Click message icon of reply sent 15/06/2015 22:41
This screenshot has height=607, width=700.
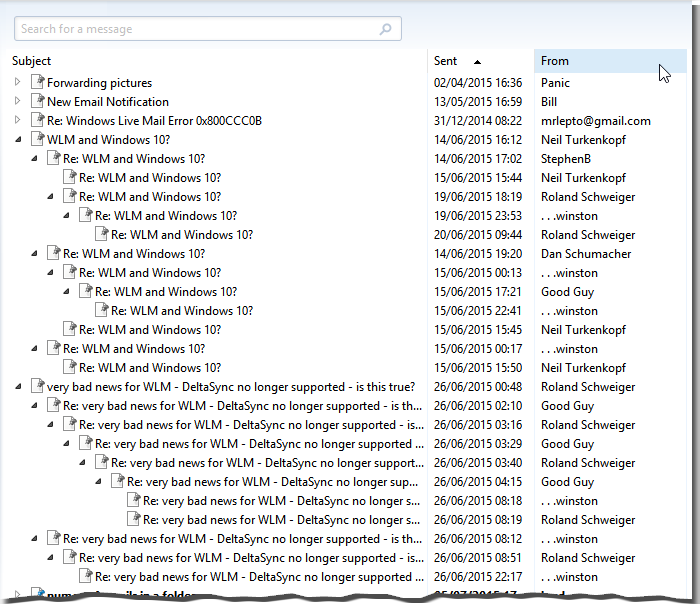tap(102, 310)
